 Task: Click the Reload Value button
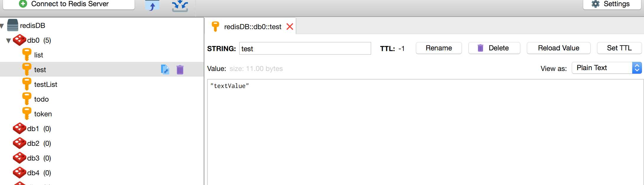(x=559, y=48)
